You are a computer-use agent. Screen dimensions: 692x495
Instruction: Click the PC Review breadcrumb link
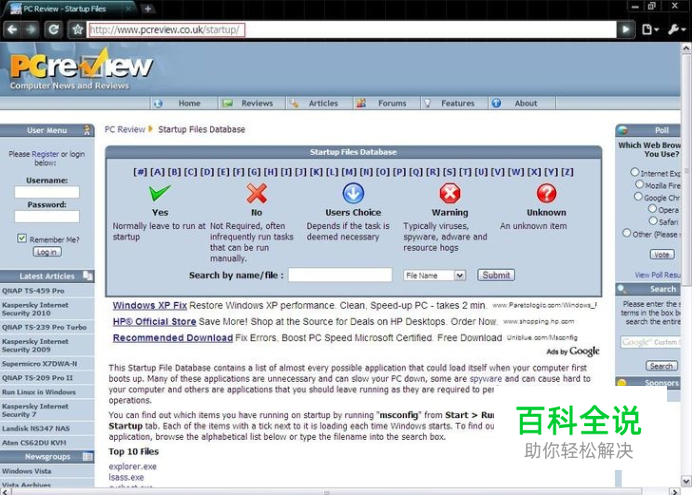pos(124,129)
